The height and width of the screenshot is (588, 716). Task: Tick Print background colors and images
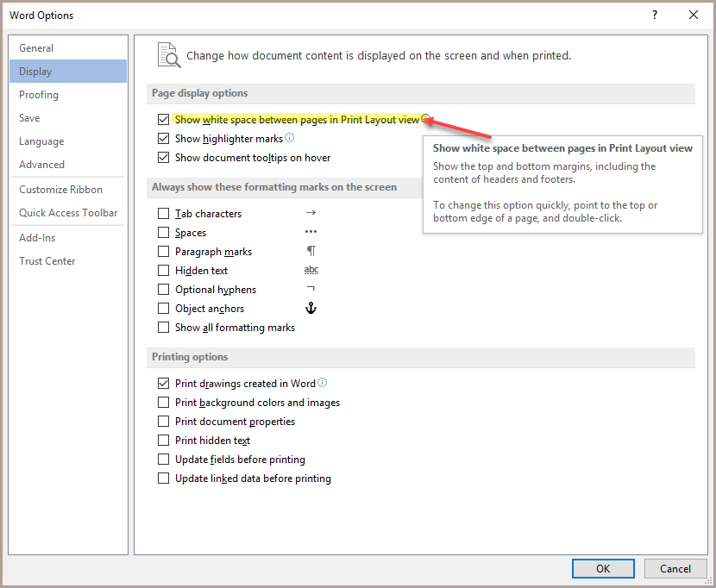(x=164, y=402)
